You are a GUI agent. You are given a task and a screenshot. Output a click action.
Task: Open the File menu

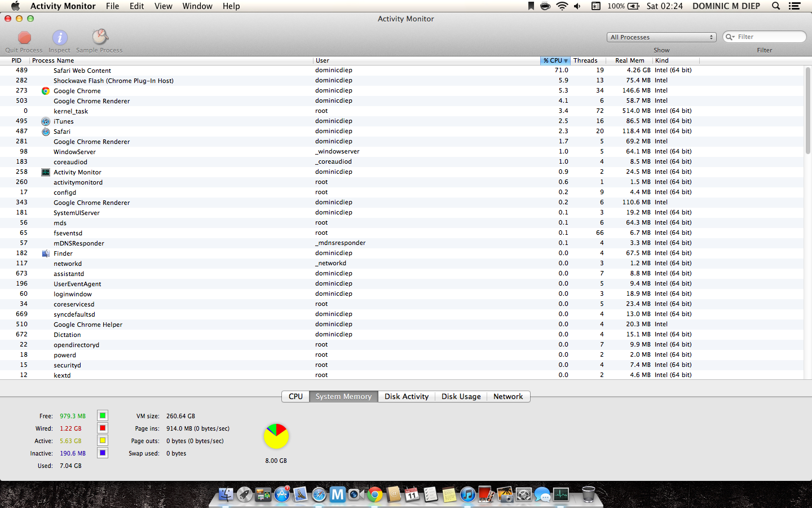tap(112, 6)
